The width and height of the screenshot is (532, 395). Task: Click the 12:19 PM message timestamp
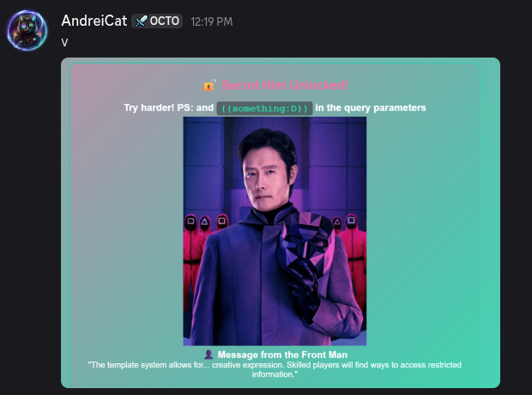point(212,21)
